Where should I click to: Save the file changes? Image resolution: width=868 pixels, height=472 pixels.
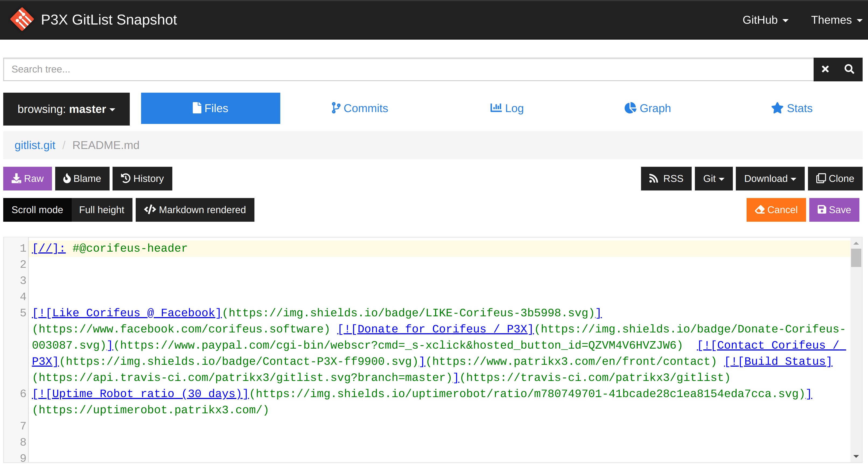click(834, 210)
